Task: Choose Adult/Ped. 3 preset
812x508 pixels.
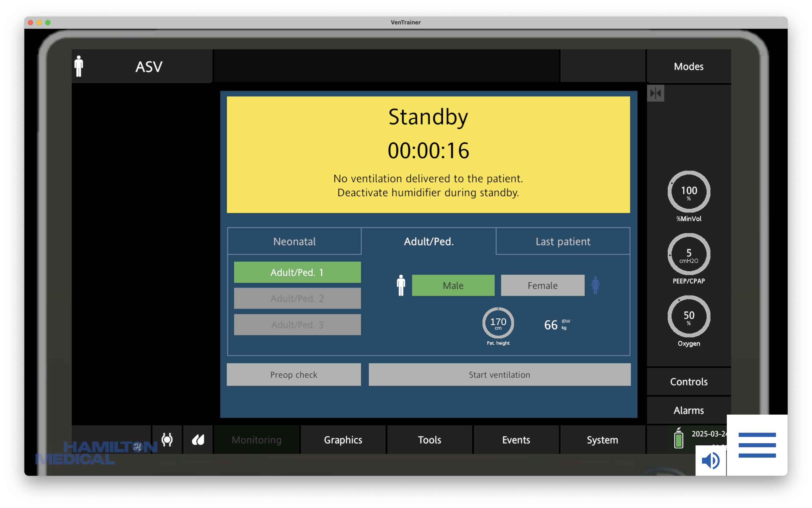Action: [x=297, y=325]
